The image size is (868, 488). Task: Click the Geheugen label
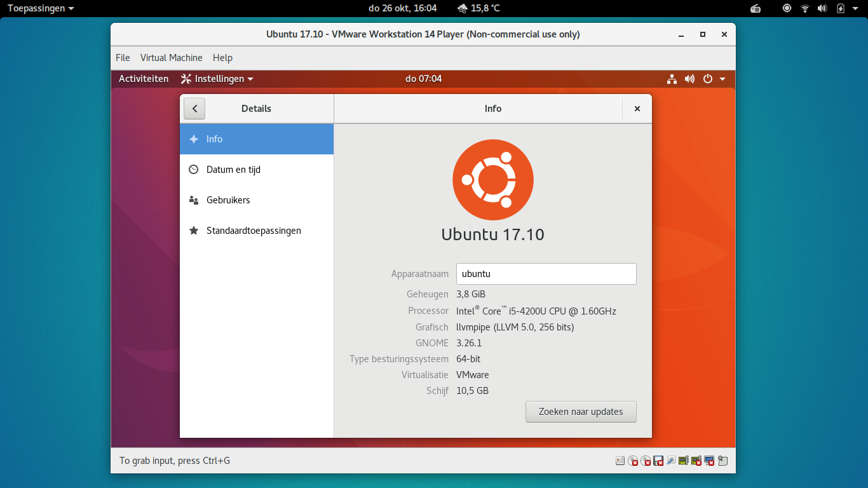(428, 294)
